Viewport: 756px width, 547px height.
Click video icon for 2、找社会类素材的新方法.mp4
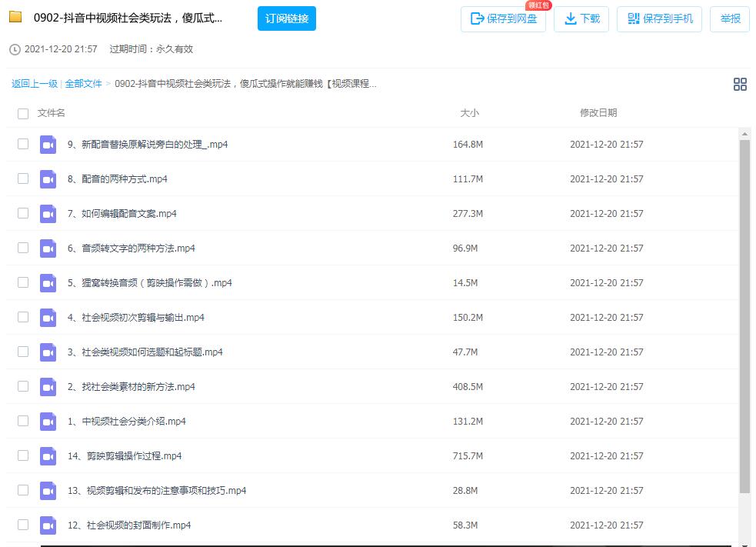click(48, 387)
